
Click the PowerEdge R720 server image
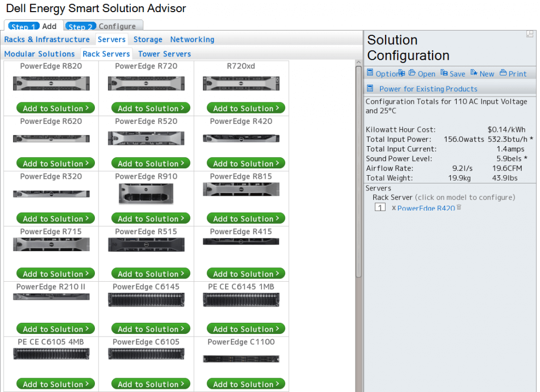tap(147, 83)
